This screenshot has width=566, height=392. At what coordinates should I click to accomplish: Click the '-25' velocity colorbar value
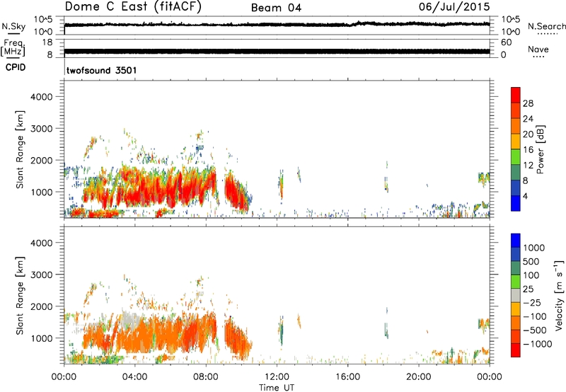[533, 303]
